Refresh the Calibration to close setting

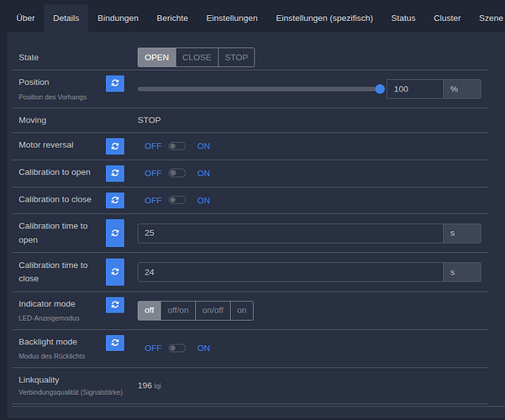pos(115,200)
